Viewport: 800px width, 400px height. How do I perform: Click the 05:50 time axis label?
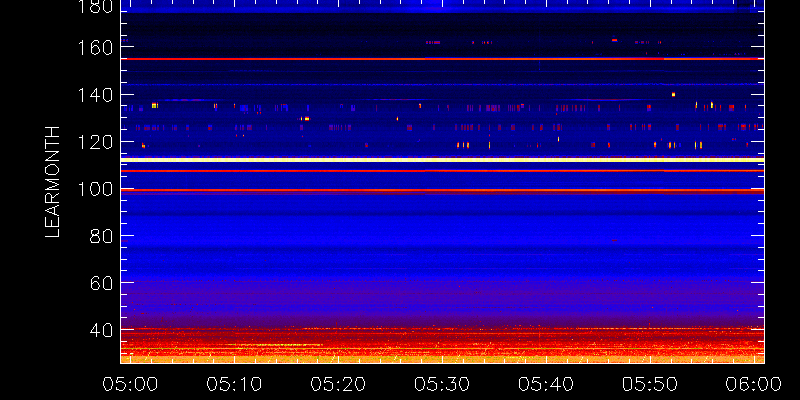pyautogui.click(x=650, y=384)
